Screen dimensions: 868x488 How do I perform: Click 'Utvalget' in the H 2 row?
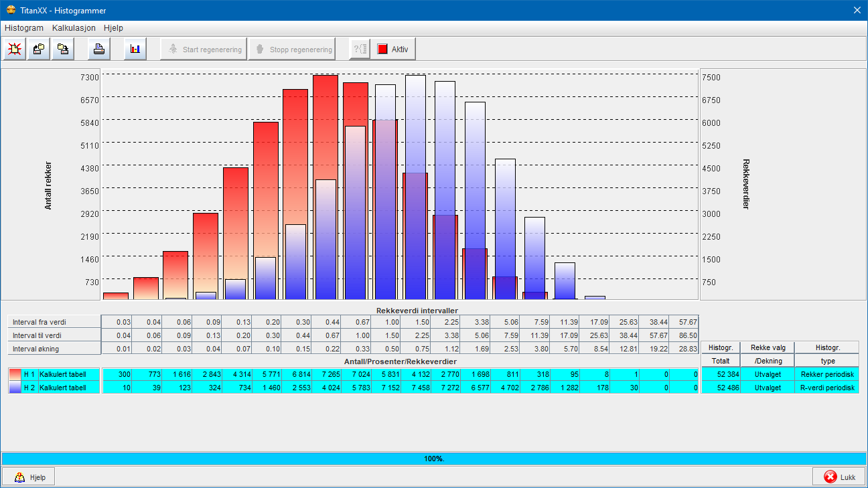[768, 388]
